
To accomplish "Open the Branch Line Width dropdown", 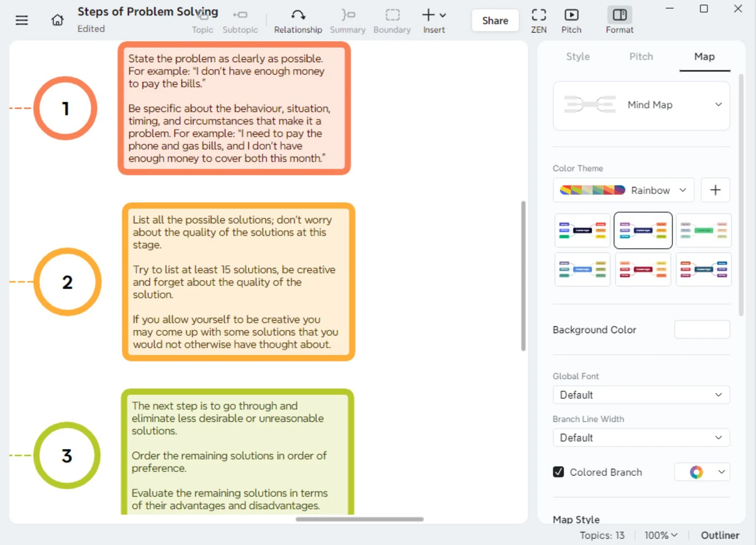I will (641, 438).
